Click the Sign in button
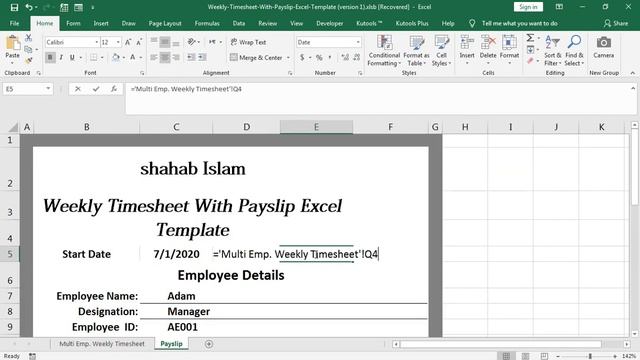 (528, 7)
